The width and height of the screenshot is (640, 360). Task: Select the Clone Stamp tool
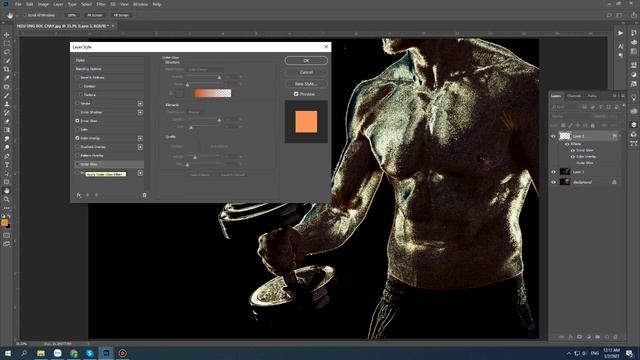pos(7,104)
